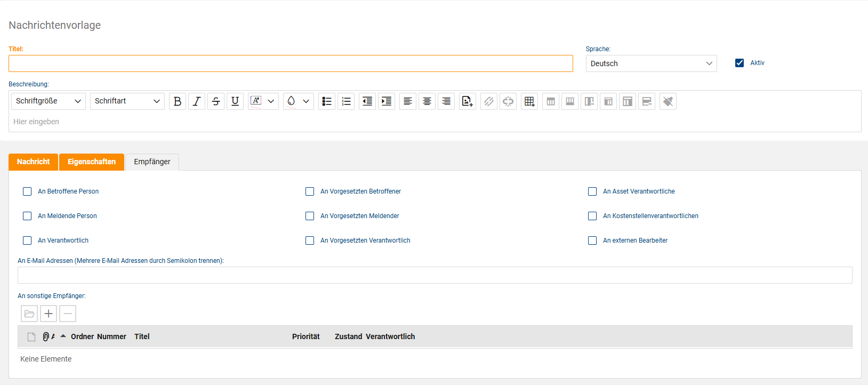868x385 pixels.
Task: Click the font color button
Action: [256, 101]
